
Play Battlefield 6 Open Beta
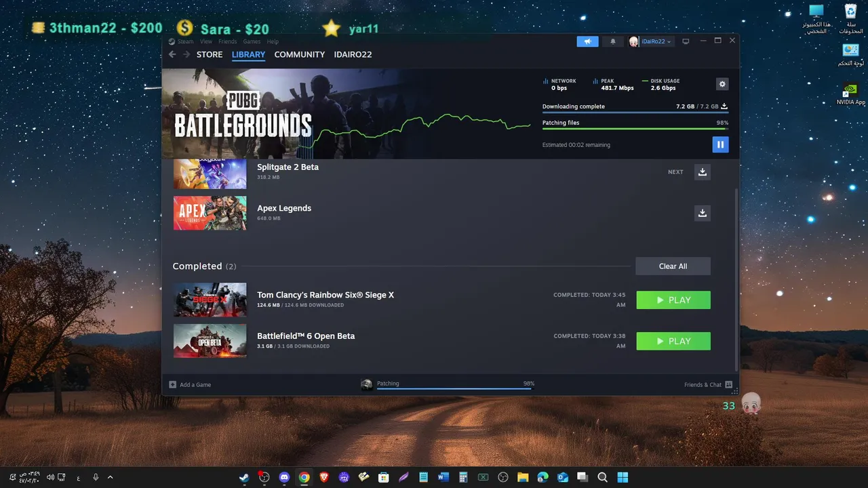(x=673, y=341)
